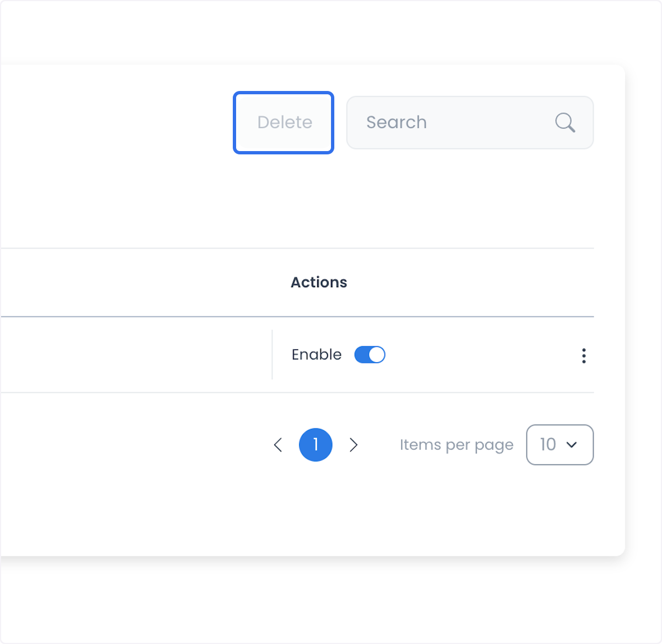
Task: Open the three-dot row actions menu
Action: [x=584, y=356]
